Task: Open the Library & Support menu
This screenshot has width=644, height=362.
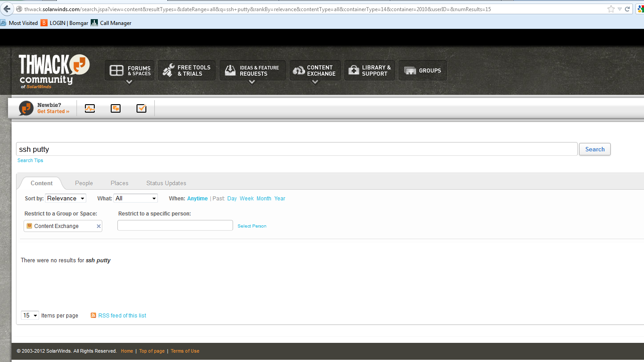Action: click(x=370, y=70)
